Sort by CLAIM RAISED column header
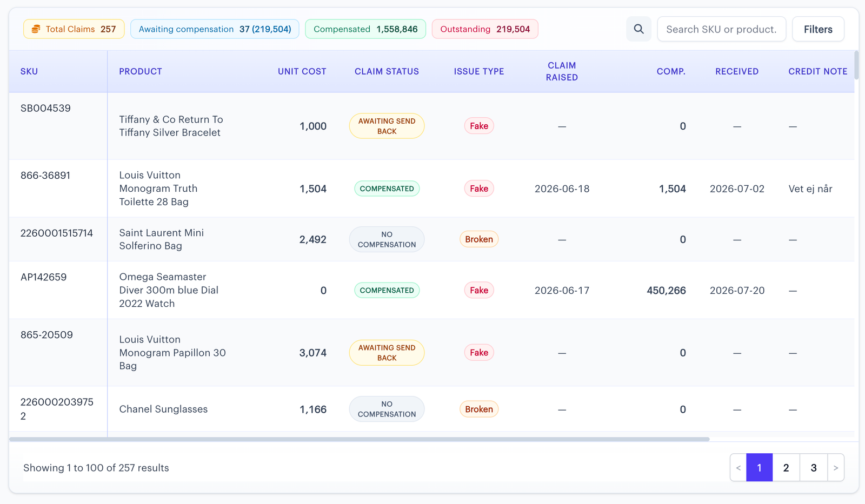The width and height of the screenshot is (865, 504). (x=562, y=71)
